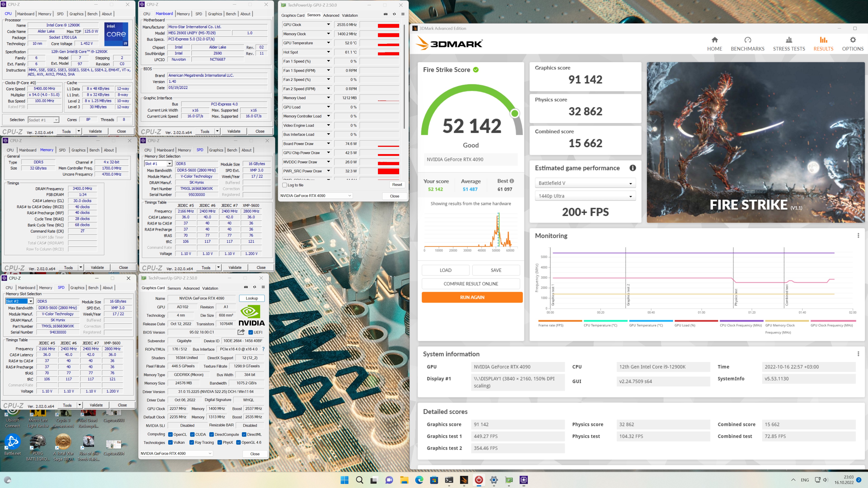Toggle UEFI checkbox in GPU-Z
The height and width of the screenshot is (488, 868).
tap(250, 332)
